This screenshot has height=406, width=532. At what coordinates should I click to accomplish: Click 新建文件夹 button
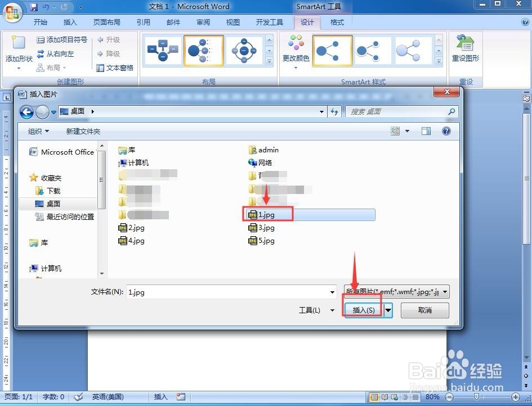click(83, 131)
